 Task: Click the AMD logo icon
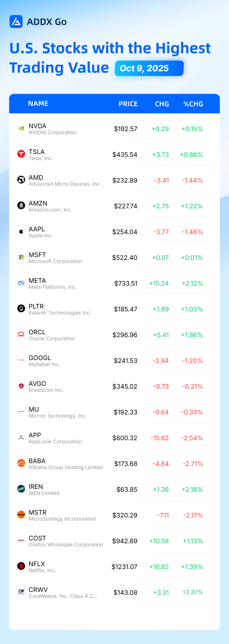coord(21,180)
